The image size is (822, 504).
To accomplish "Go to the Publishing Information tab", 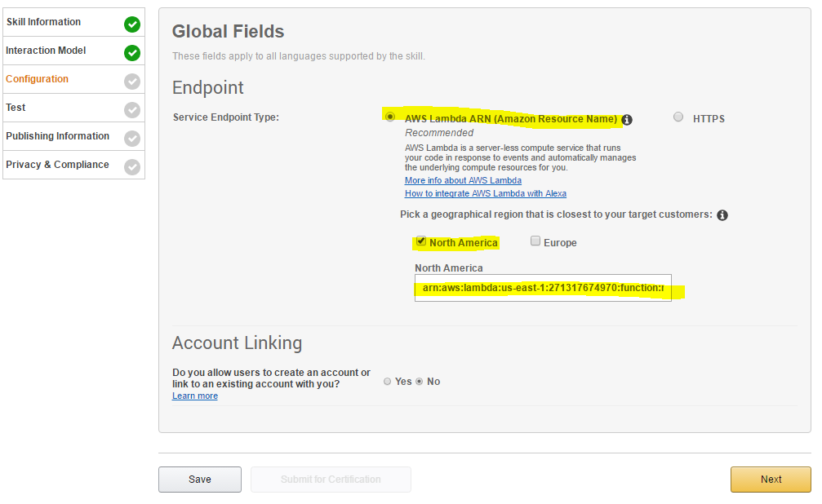I will (x=58, y=136).
